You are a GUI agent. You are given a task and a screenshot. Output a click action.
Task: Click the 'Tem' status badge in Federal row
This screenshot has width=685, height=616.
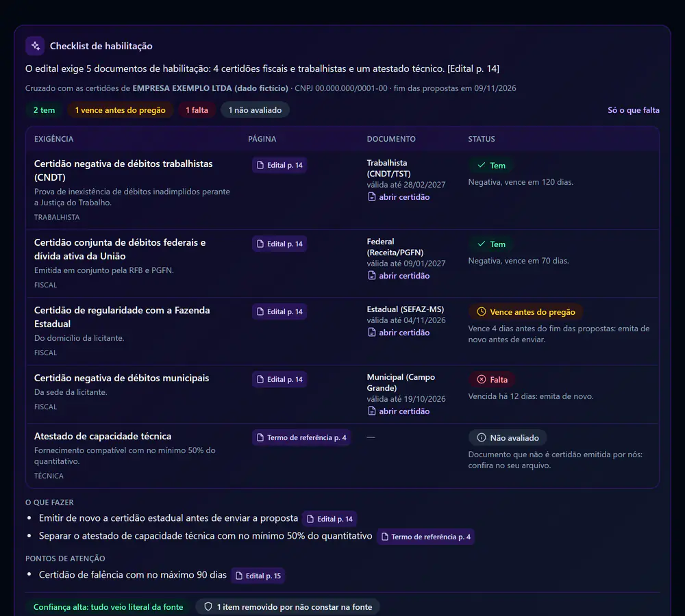491,244
